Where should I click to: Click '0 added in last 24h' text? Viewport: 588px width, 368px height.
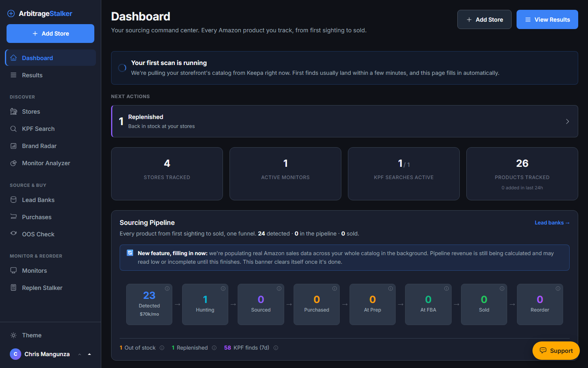[x=522, y=188]
